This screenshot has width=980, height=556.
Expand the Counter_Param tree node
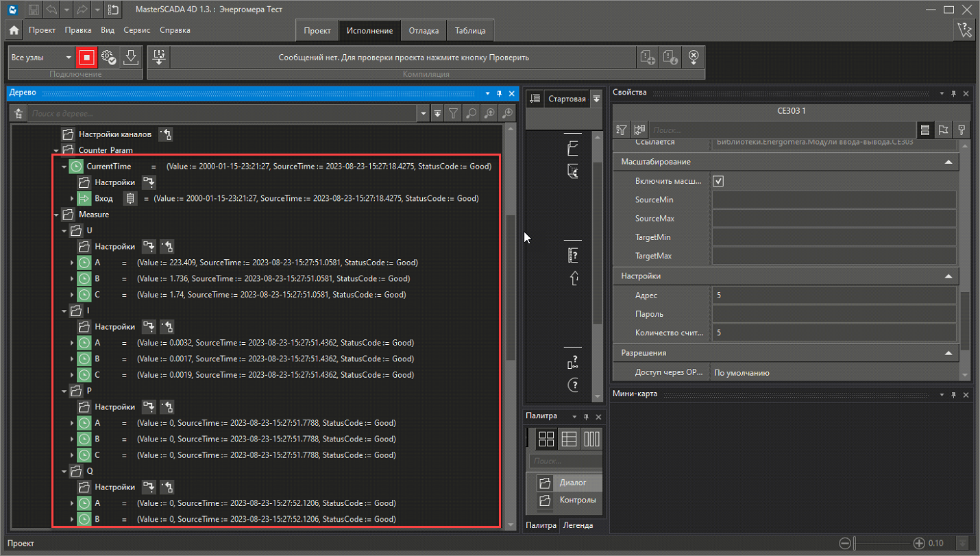[x=57, y=150]
